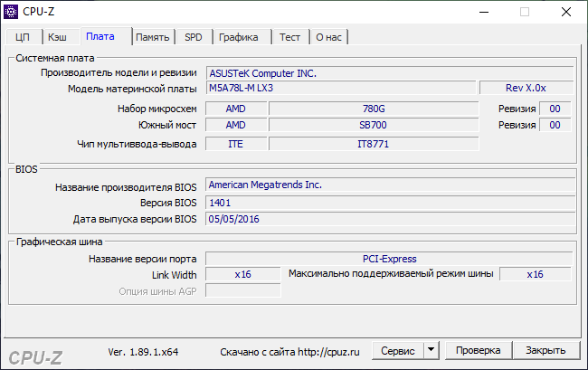Select the Плата tab

pos(106,36)
